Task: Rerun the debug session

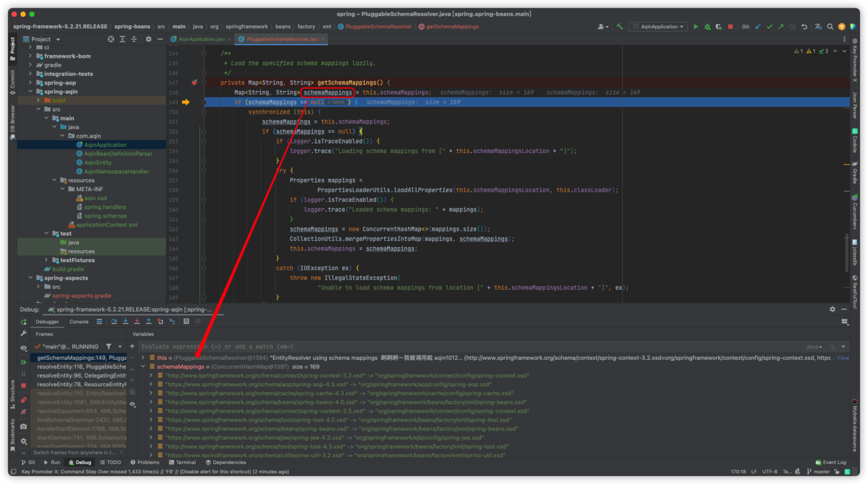Action: coord(24,322)
